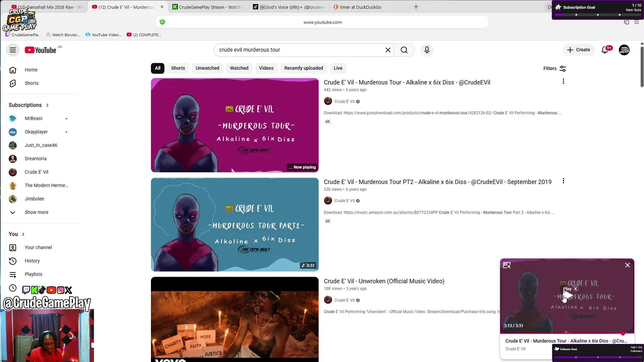Screen dimensions: 644x362
Task: Open the Crude E' Vil channel under the PT2 result
Action: pyautogui.click(x=344, y=201)
